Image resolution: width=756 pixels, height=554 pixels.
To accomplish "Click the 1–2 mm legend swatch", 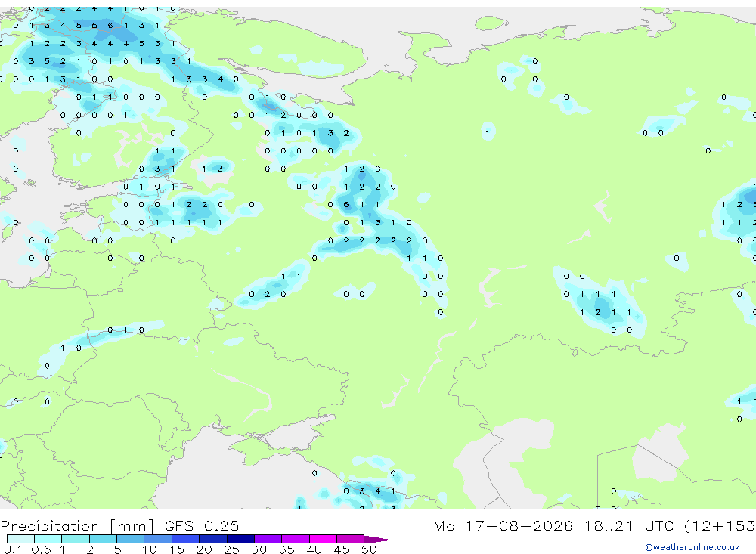I will 75,539.
